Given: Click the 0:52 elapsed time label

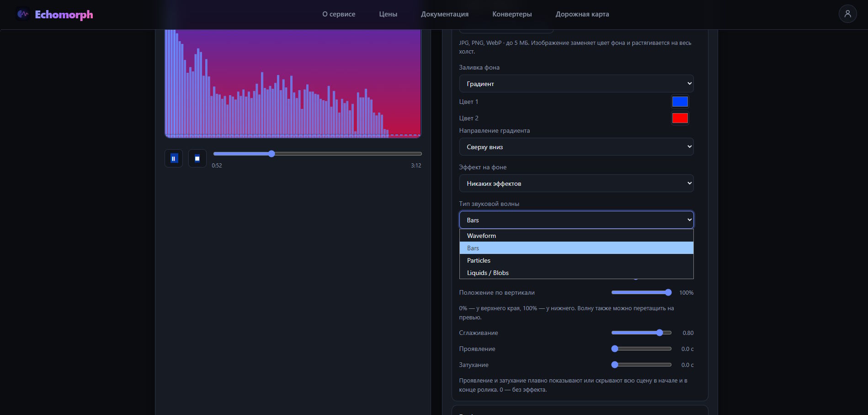Looking at the screenshot, I should (217, 166).
